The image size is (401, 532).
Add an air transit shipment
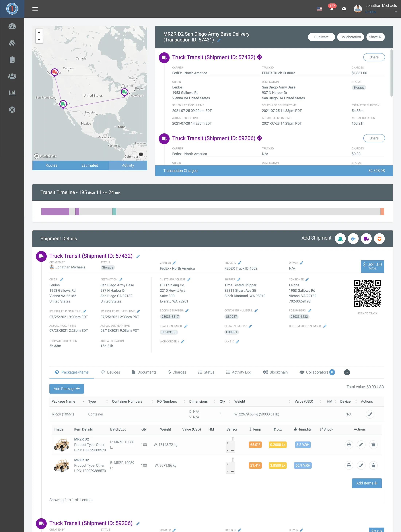[x=353, y=239]
